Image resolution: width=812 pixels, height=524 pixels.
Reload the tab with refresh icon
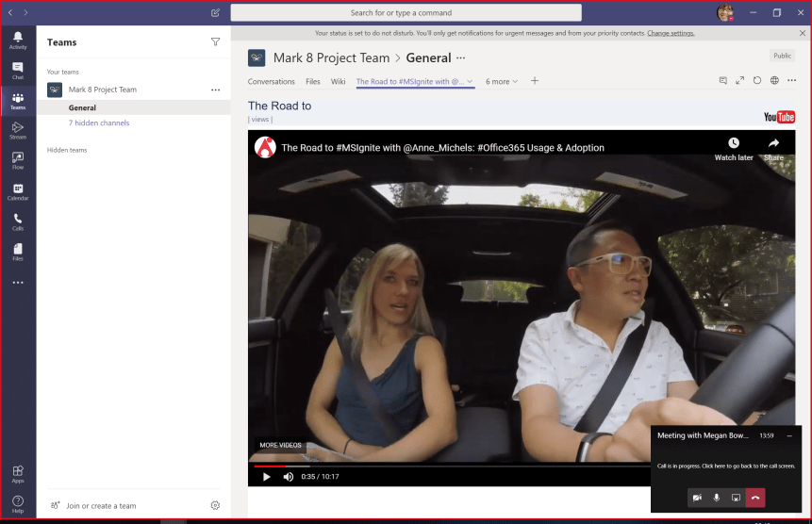pyautogui.click(x=757, y=81)
